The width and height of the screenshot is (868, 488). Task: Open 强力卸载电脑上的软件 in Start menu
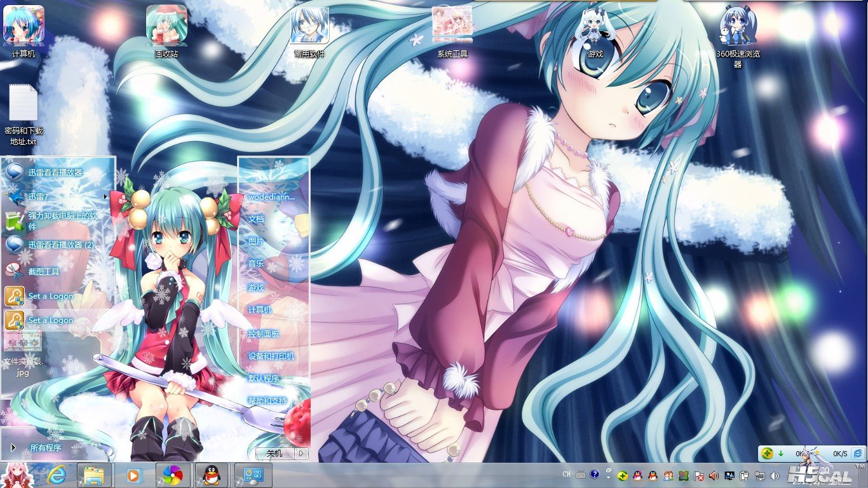pyautogui.click(x=58, y=220)
